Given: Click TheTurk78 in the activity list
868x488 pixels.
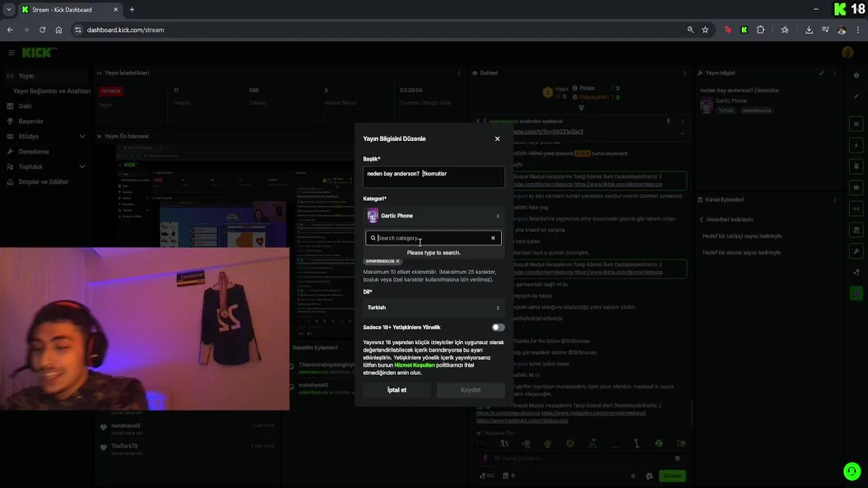Looking at the screenshot, I should pos(124,446).
